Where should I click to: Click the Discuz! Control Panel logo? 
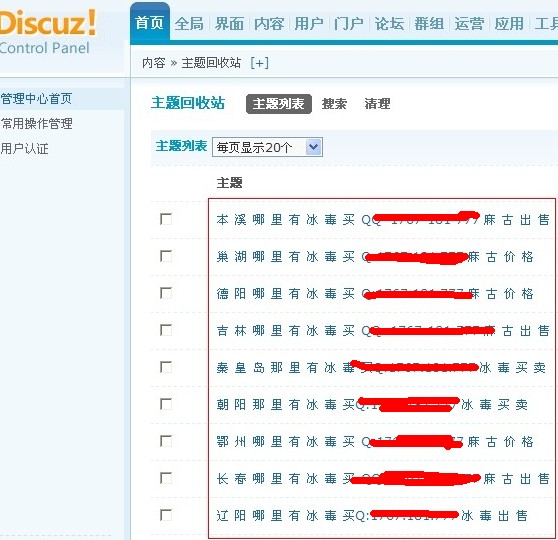47,32
